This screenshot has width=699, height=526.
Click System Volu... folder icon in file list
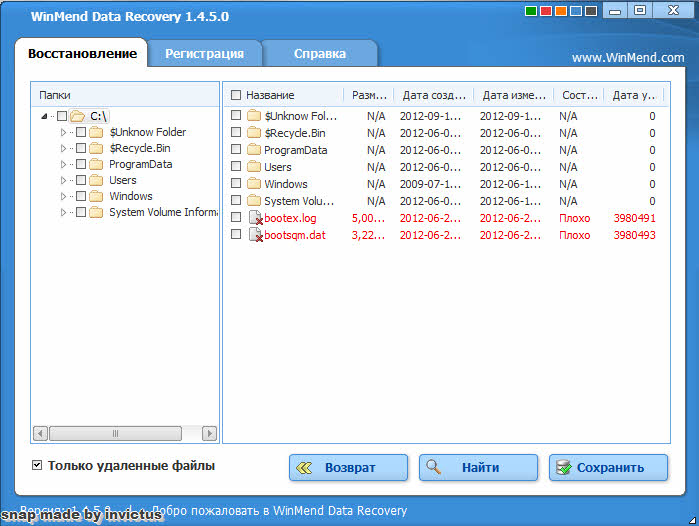(x=254, y=201)
